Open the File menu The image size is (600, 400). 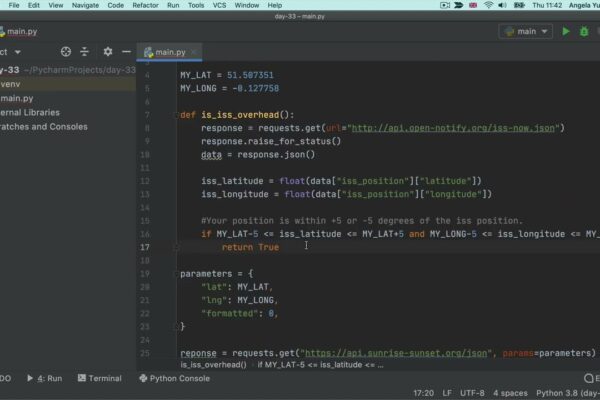[x=14, y=5]
